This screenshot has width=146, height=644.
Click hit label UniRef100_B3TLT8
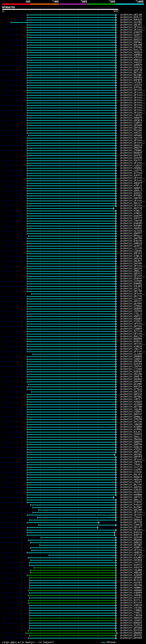(x=131, y=50)
